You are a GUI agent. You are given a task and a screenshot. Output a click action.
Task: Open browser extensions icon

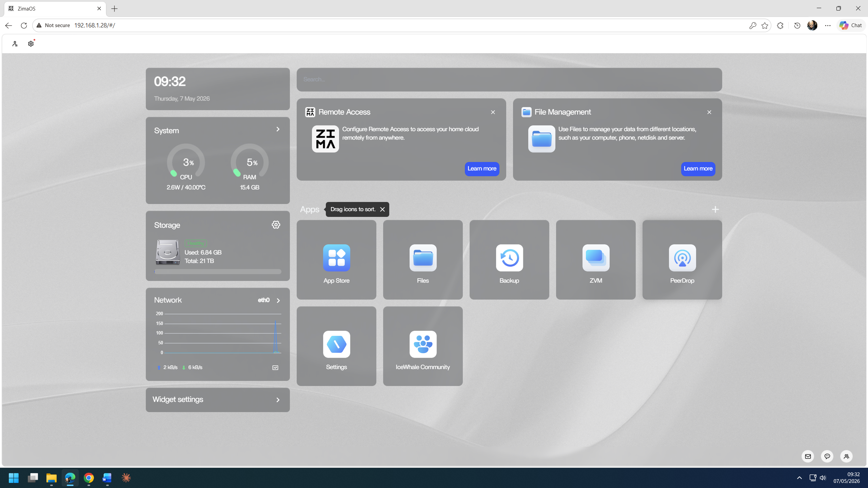[x=780, y=25]
